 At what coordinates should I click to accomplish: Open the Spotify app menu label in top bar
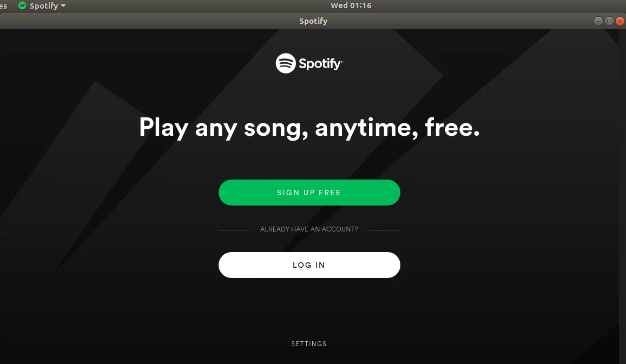pyautogui.click(x=43, y=5)
